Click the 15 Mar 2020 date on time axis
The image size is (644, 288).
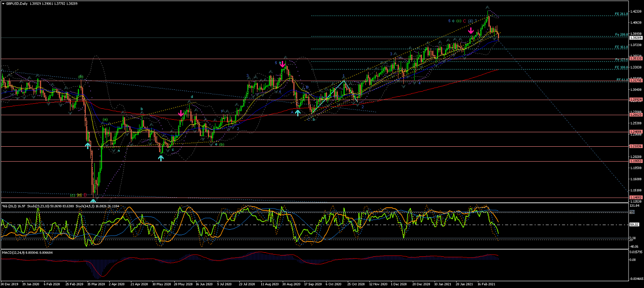coord(97,285)
